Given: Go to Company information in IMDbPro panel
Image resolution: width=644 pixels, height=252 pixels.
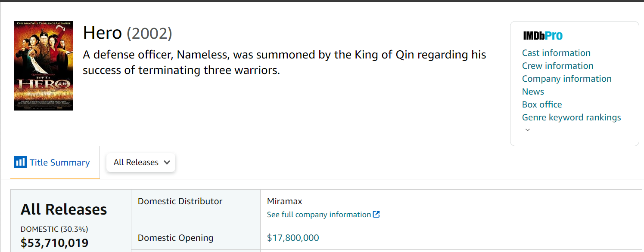Looking at the screenshot, I should tap(566, 79).
